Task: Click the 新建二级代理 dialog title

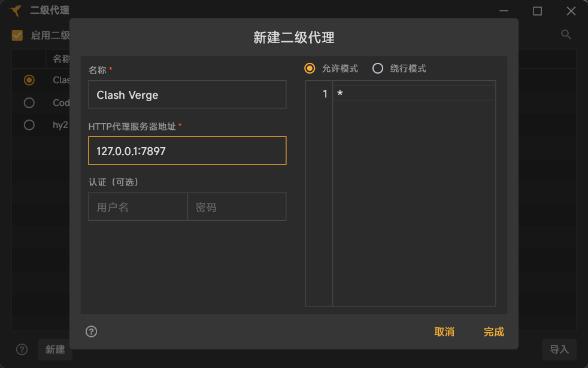Action: pos(293,38)
